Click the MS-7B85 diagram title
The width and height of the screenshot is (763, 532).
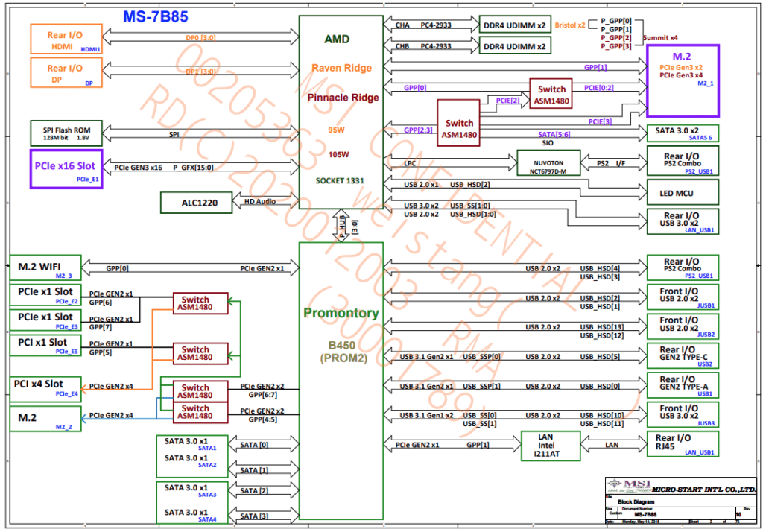pyautogui.click(x=155, y=16)
